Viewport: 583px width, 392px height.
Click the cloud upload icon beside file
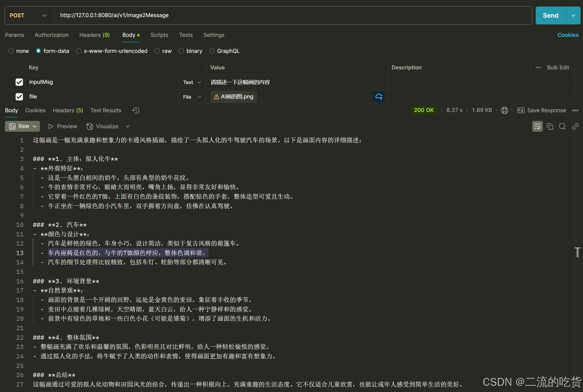pyautogui.click(x=379, y=97)
